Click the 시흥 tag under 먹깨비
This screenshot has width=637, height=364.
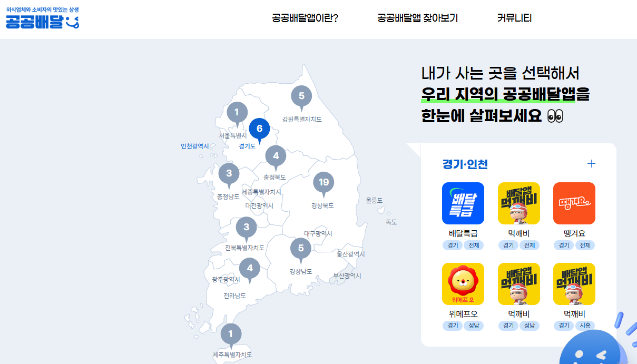pos(585,326)
